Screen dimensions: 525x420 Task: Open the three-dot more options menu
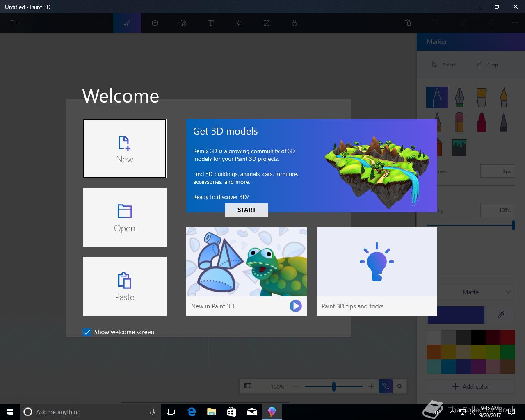[515, 23]
